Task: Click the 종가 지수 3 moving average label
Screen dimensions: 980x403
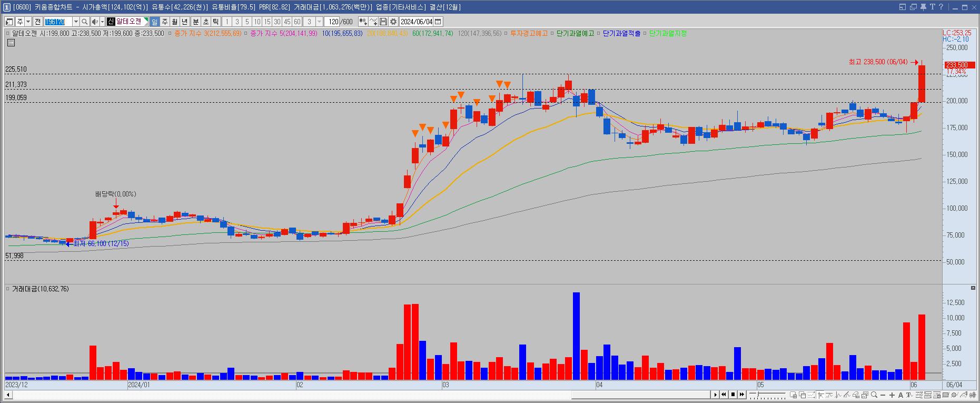Action: [x=207, y=33]
